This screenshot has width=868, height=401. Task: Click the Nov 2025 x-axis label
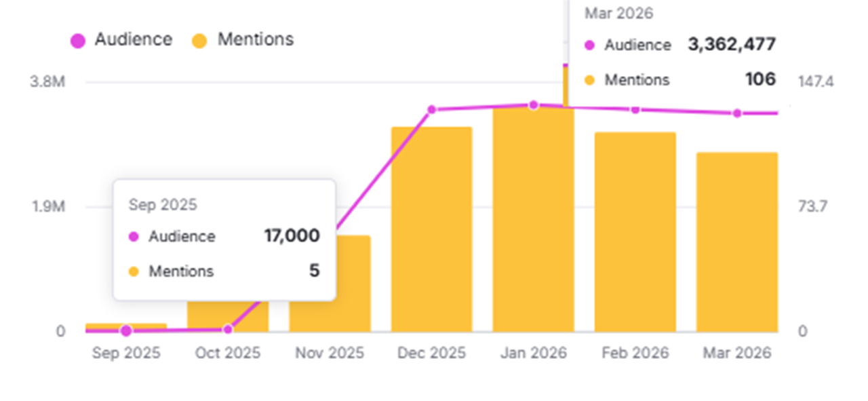click(330, 354)
